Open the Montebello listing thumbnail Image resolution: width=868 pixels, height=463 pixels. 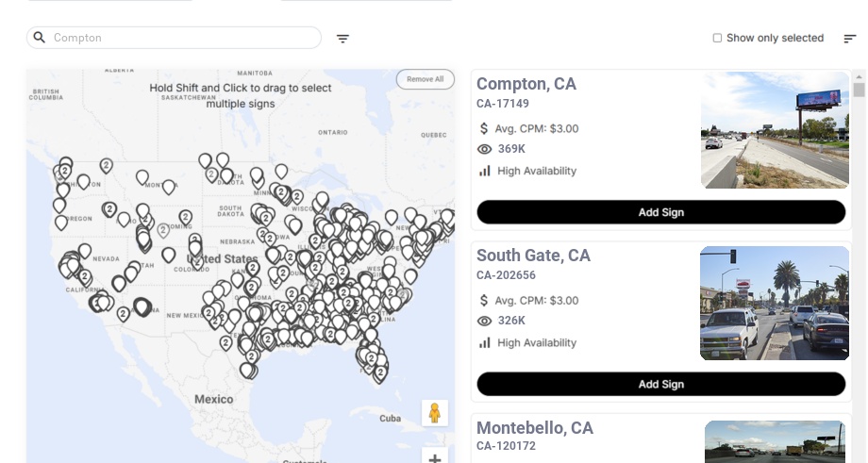[775, 441]
